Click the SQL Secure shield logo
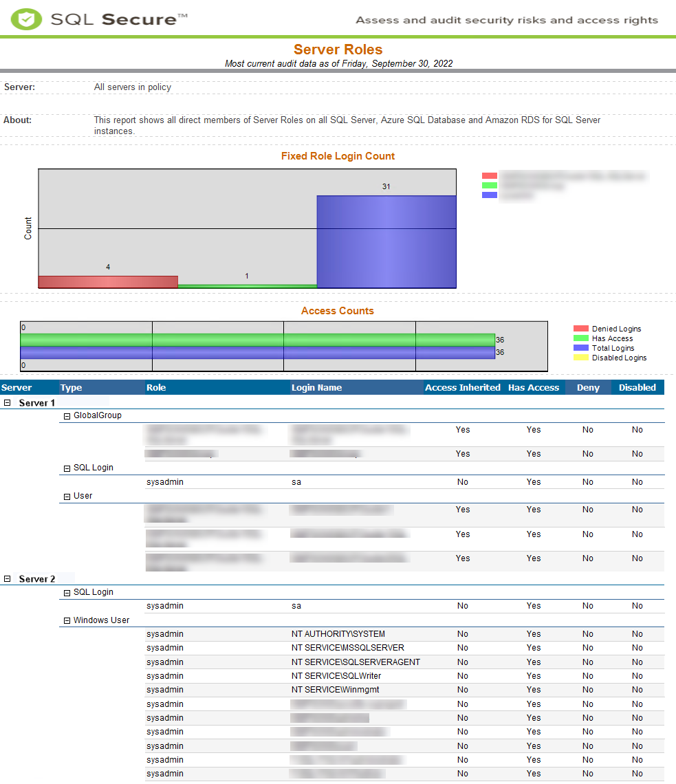 [x=27, y=19]
